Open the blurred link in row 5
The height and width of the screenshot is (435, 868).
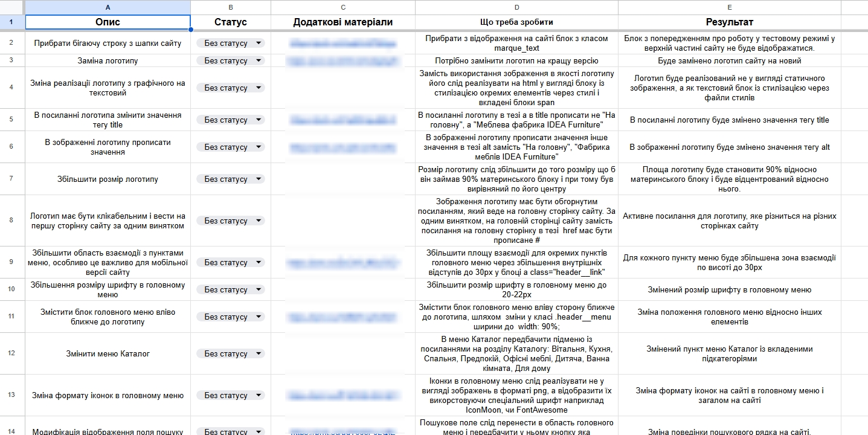[342, 120]
